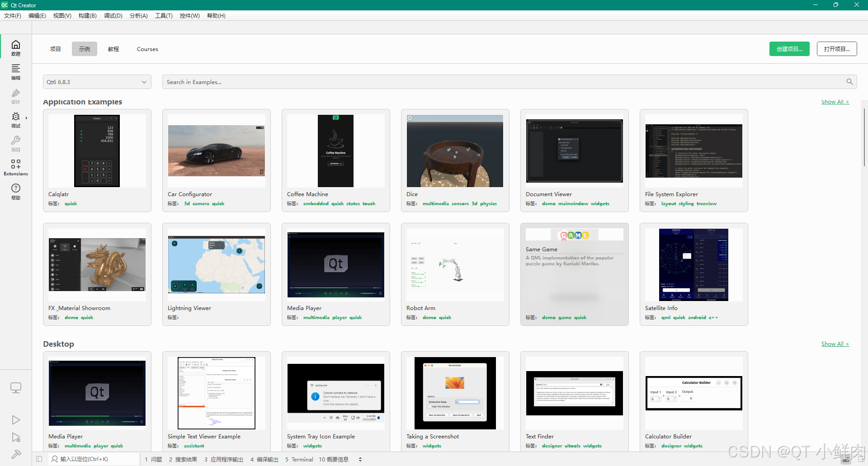Image resolution: width=868 pixels, height=466 pixels.
Task: Open the 1 问题 issues pane
Action: [x=153, y=459]
